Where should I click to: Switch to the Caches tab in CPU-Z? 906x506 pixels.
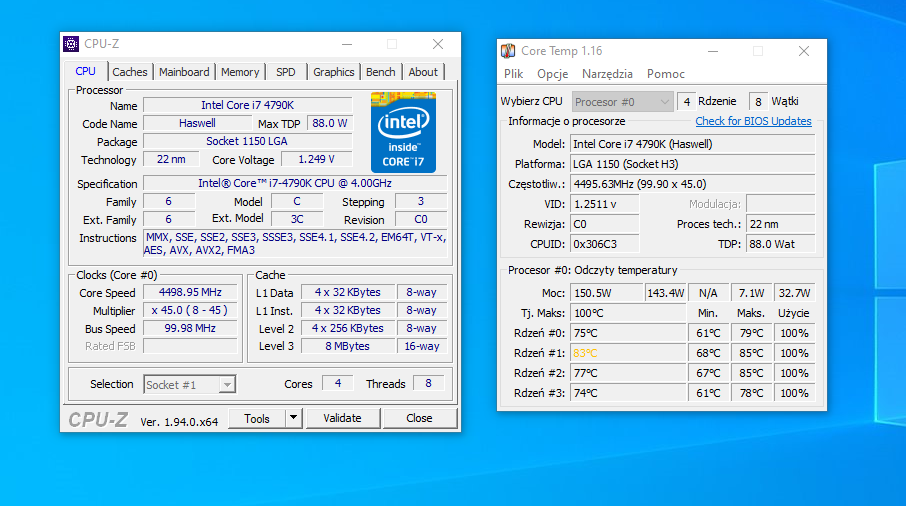tap(129, 72)
